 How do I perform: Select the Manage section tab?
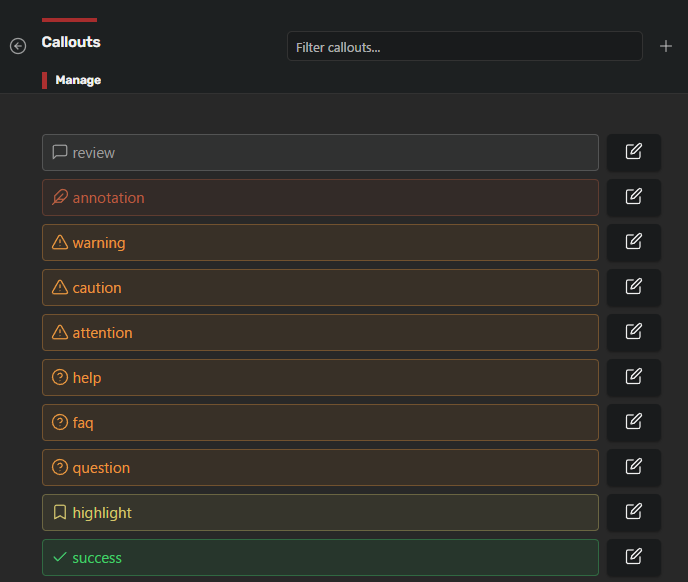[x=78, y=80]
